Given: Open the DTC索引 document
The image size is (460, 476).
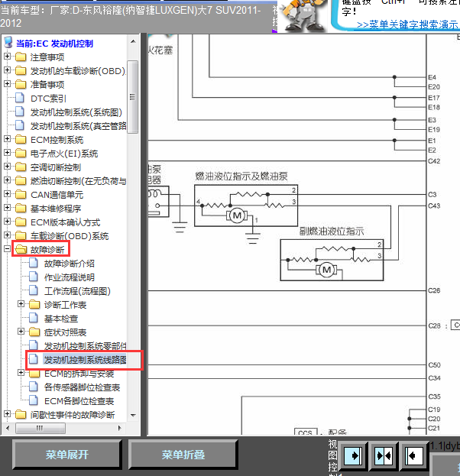Looking at the screenshot, I should (48, 99).
